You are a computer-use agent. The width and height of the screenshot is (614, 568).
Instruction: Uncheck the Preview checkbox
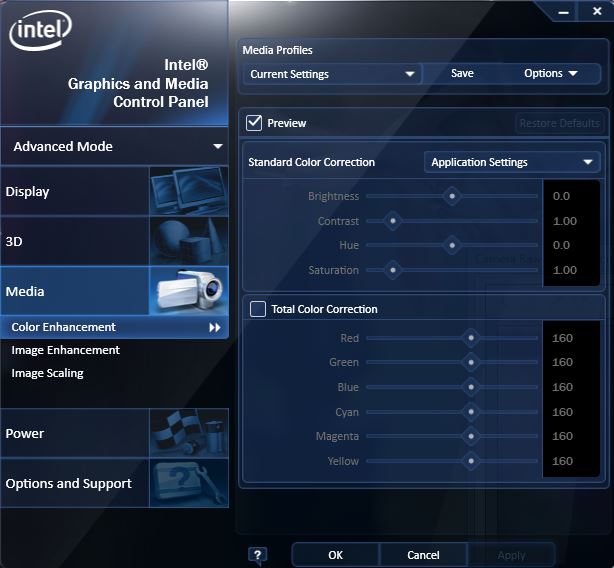point(254,123)
